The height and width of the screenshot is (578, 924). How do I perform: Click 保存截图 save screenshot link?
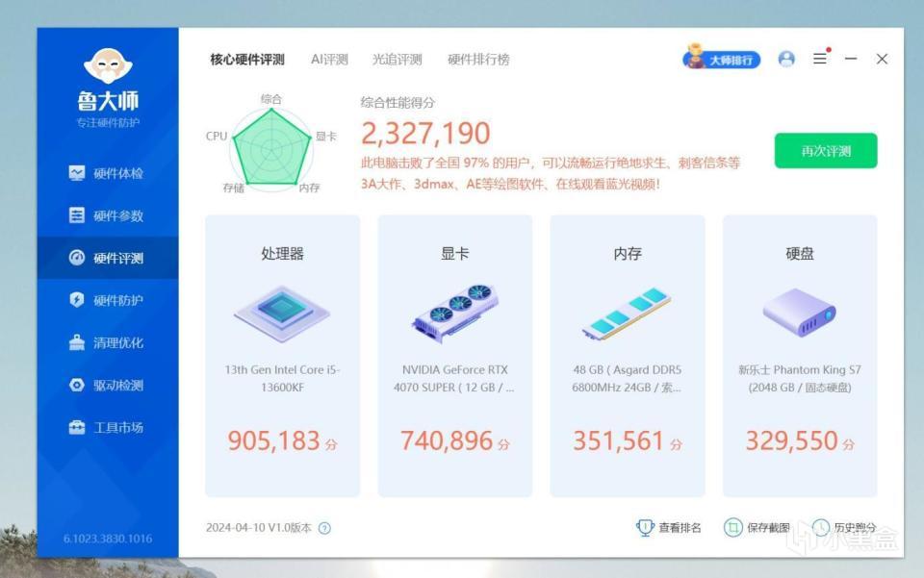[x=757, y=527]
